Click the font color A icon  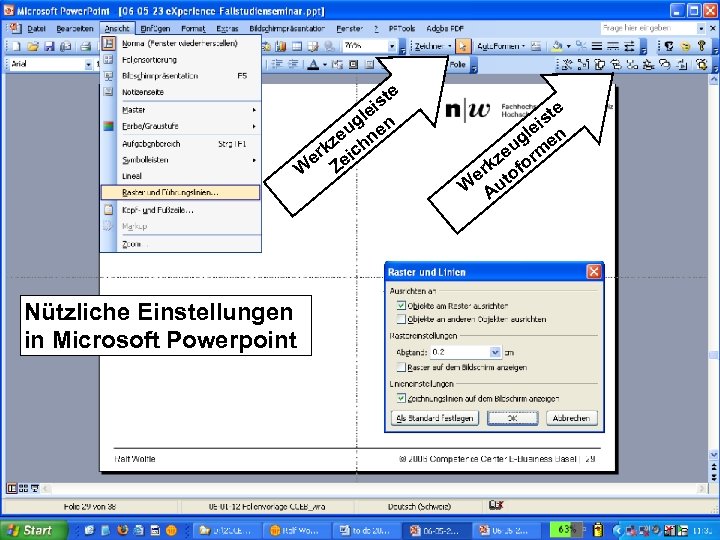[313, 64]
